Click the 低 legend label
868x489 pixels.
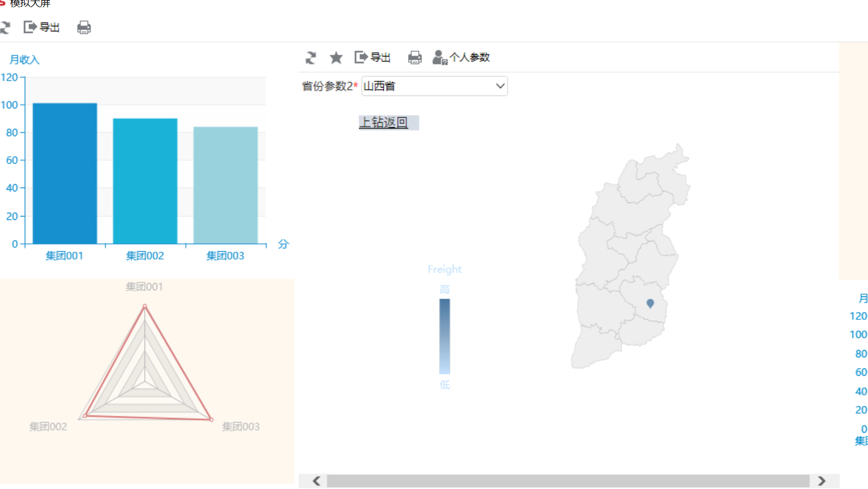coord(445,385)
